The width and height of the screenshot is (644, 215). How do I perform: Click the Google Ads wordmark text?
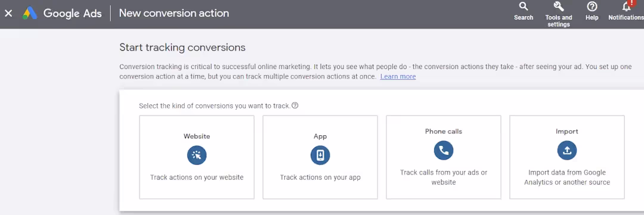click(x=72, y=14)
